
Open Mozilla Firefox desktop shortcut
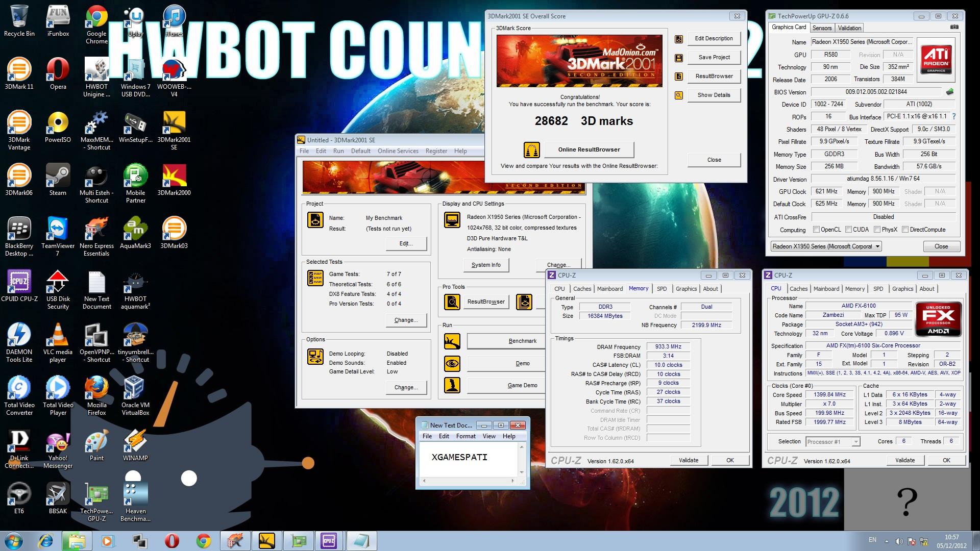pos(96,395)
